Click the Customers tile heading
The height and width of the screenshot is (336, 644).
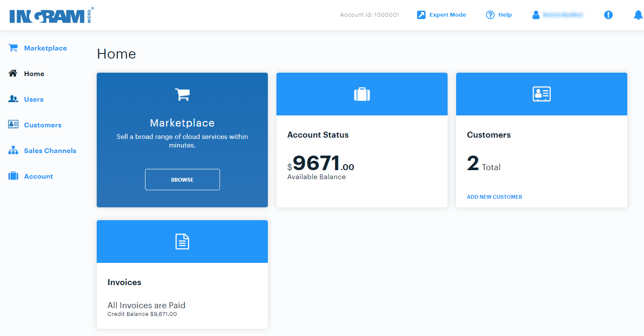(x=489, y=135)
